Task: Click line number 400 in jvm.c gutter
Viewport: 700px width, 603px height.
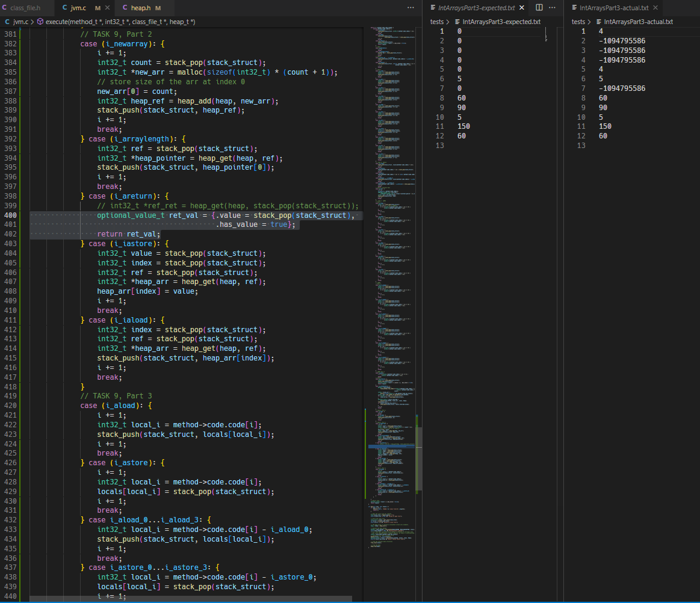Action: pos(10,215)
